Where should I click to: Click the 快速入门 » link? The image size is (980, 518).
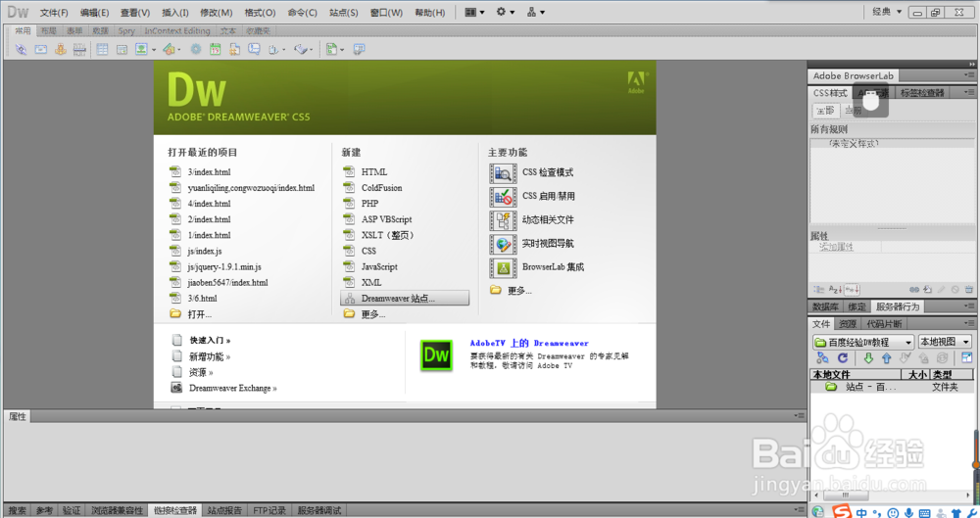click(210, 341)
